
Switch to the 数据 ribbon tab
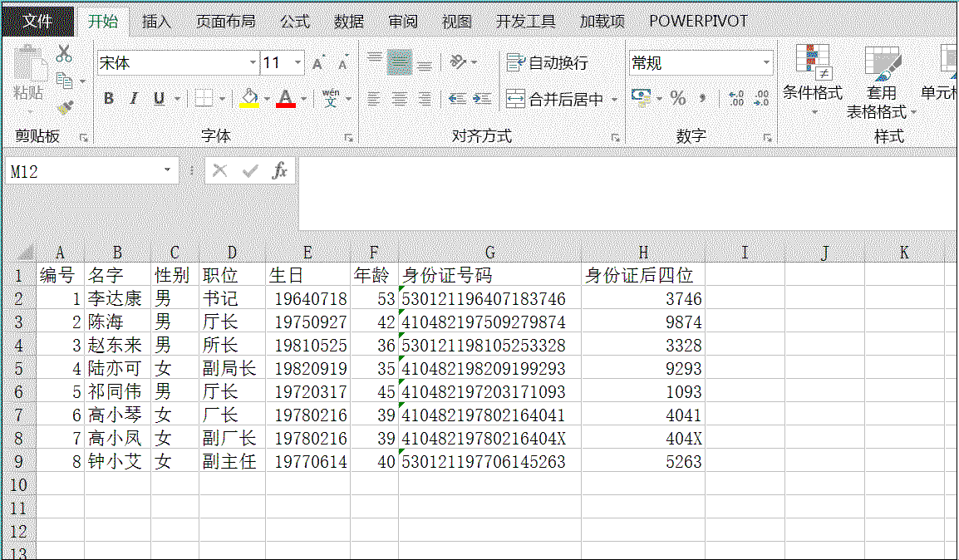coord(348,21)
